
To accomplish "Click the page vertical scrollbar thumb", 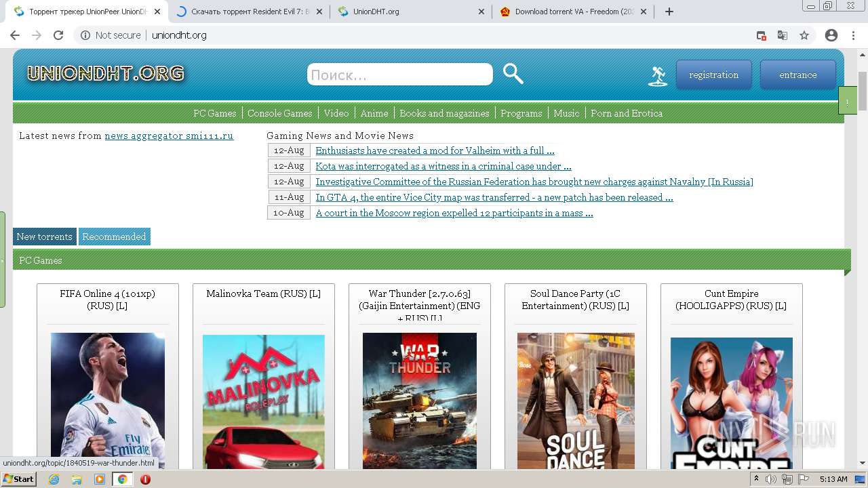I will click(863, 91).
